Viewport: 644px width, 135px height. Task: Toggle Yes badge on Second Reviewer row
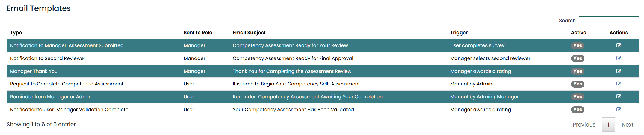pyautogui.click(x=578, y=58)
